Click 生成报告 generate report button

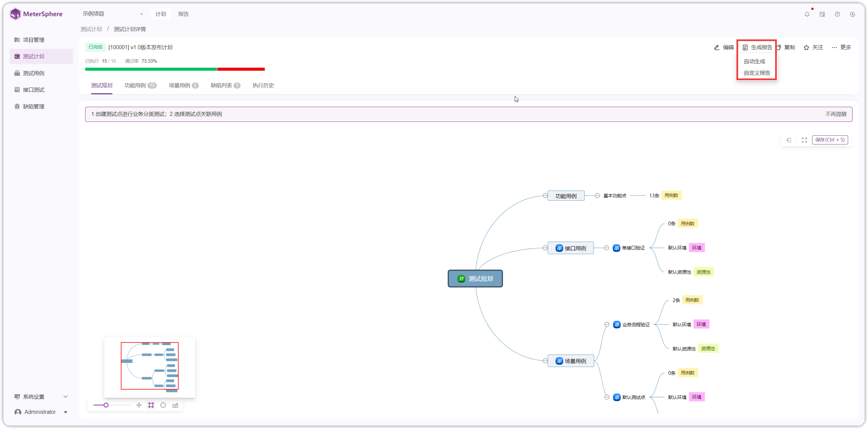[757, 47]
